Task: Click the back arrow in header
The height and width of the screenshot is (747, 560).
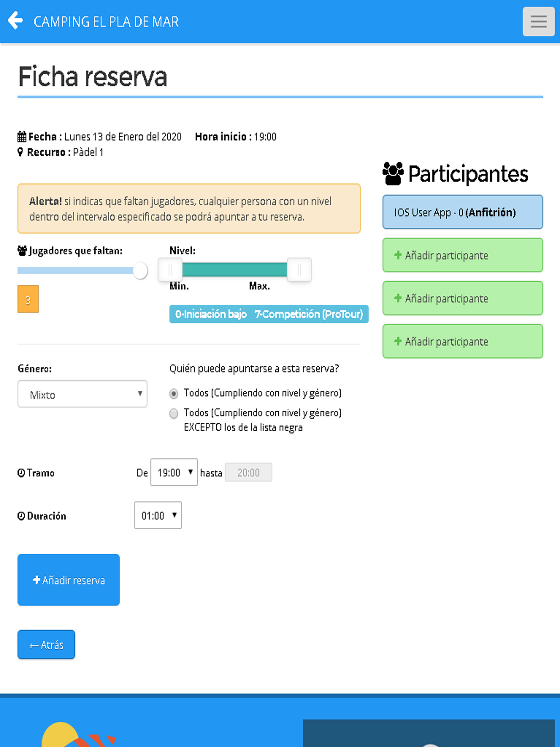Action: 15,21
